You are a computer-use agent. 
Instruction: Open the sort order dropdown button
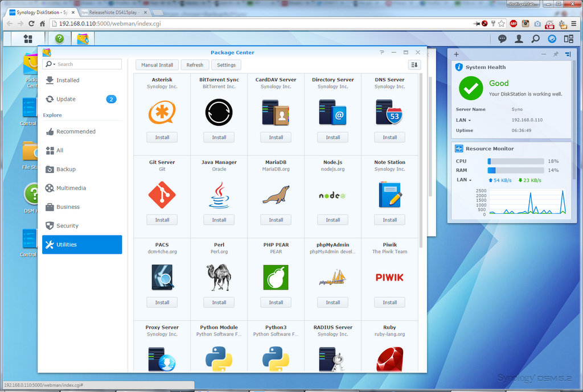coord(414,65)
